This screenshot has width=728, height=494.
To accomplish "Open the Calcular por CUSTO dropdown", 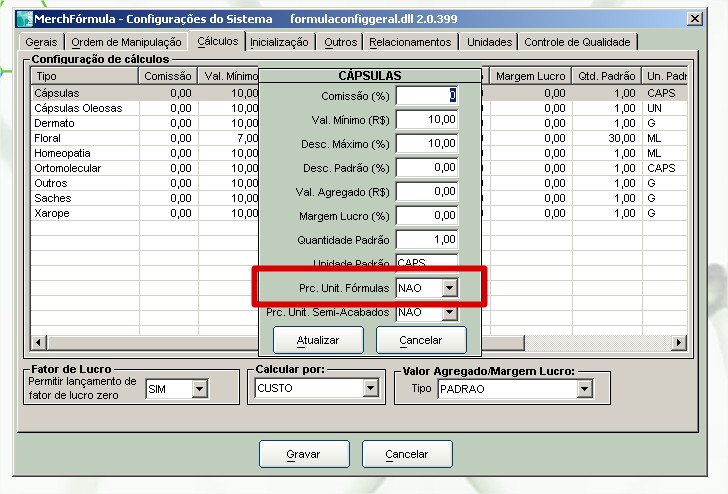I will click(x=371, y=388).
